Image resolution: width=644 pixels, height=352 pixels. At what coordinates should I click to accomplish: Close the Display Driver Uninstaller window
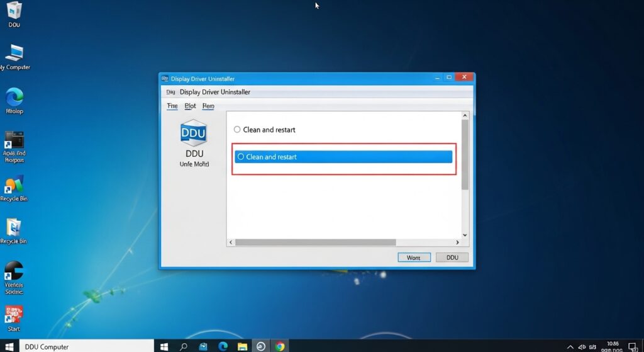coord(464,77)
